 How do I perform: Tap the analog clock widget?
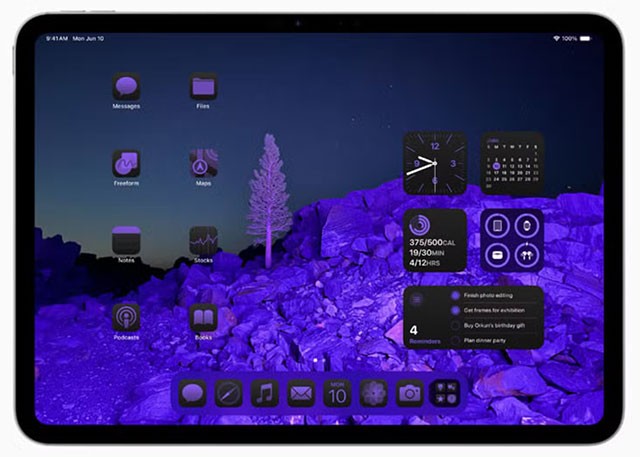tap(434, 163)
